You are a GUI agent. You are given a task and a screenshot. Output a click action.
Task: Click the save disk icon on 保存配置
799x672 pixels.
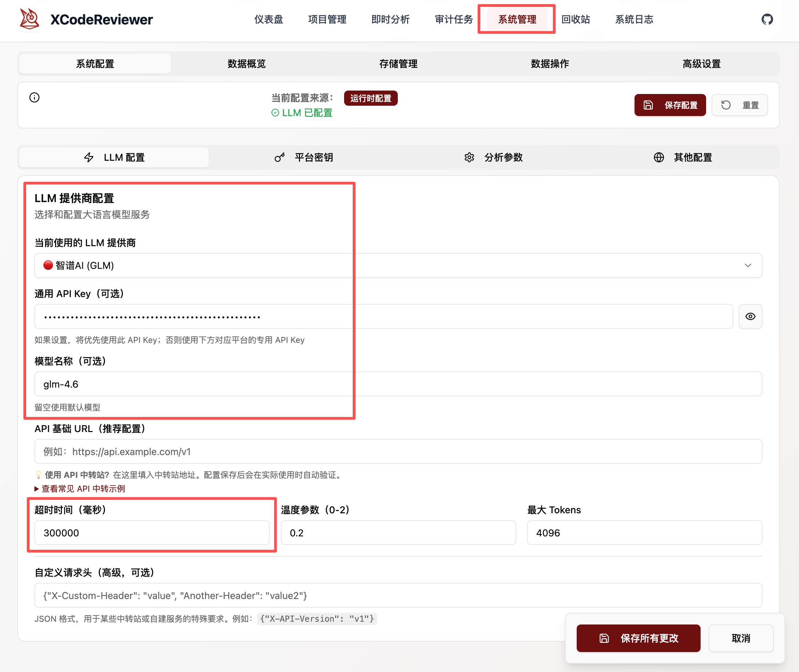click(648, 105)
